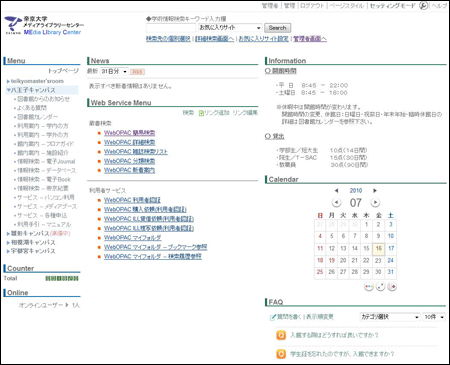Click the Media Library Center logo
Image resolution: width=450 pixels, height=365 pixels.
click(x=44, y=26)
